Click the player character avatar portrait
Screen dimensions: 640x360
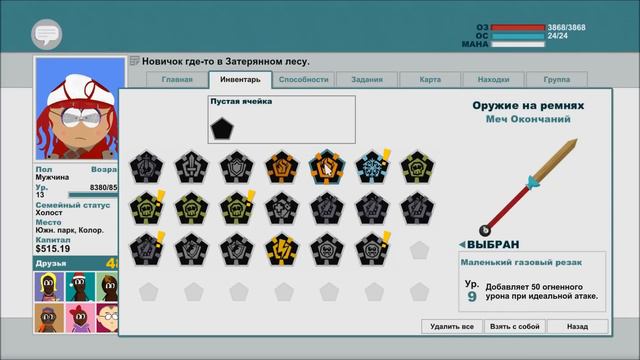pos(80,109)
